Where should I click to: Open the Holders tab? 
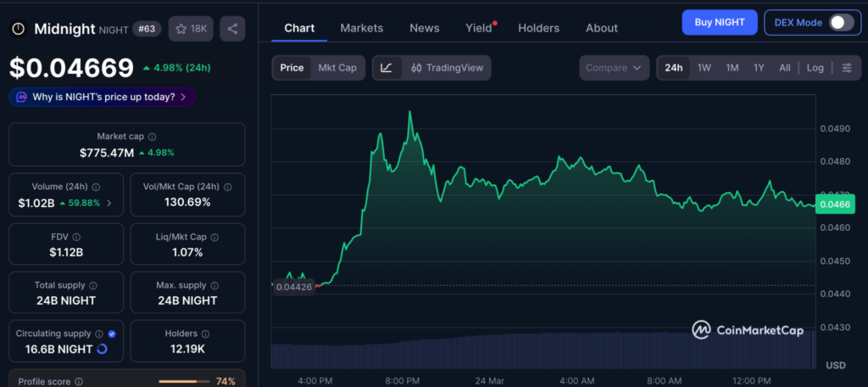(x=538, y=28)
